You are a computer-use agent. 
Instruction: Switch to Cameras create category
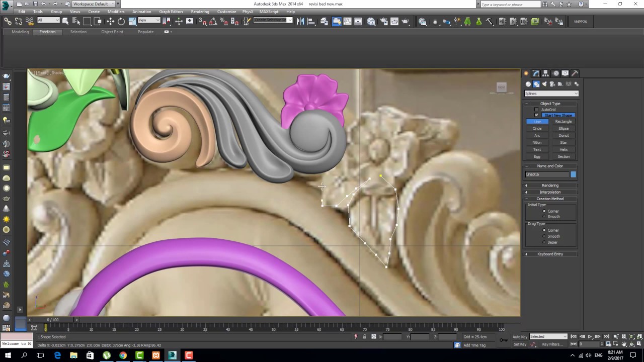552,84
